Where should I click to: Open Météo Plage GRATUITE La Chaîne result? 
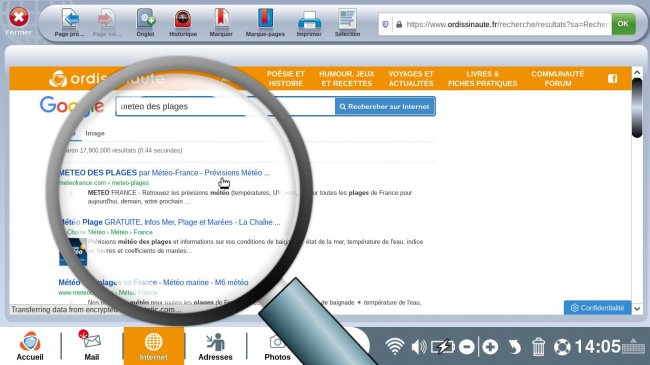pos(170,222)
